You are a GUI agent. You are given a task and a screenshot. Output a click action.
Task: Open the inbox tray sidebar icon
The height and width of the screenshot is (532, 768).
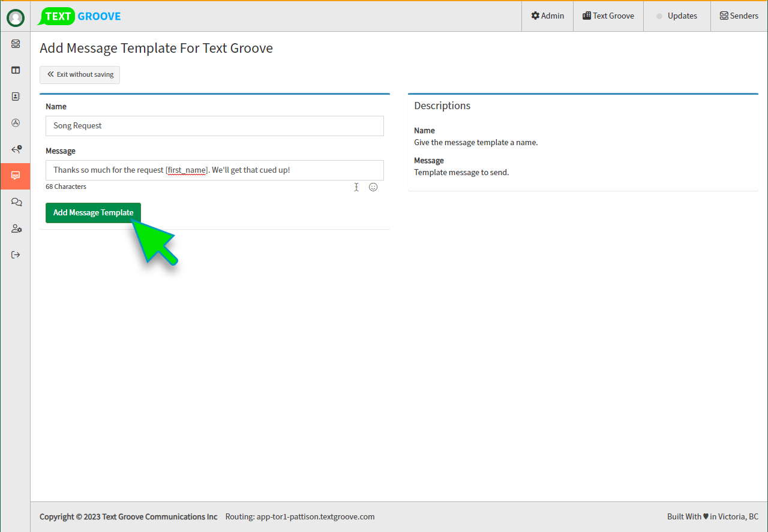point(16,44)
